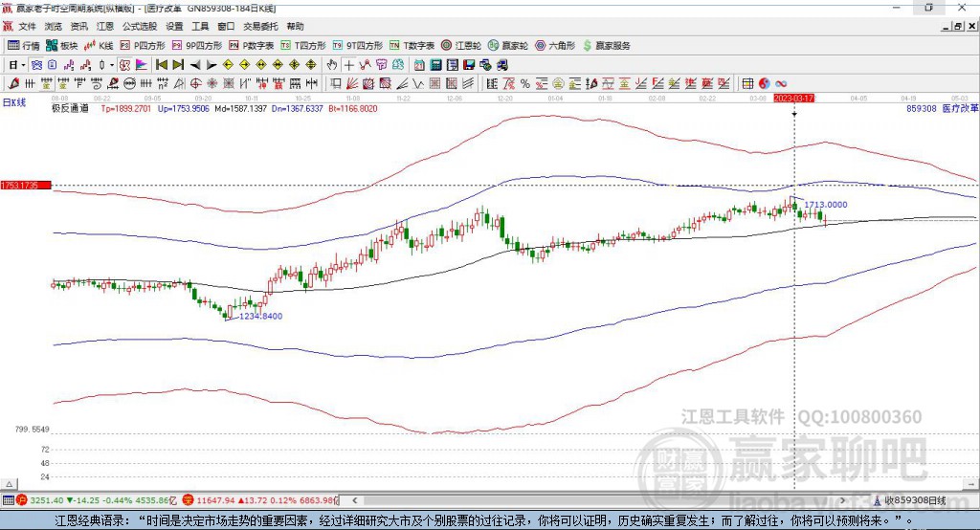Open the calculator icon
The width and height of the screenshot is (980, 530).
tap(435, 65)
